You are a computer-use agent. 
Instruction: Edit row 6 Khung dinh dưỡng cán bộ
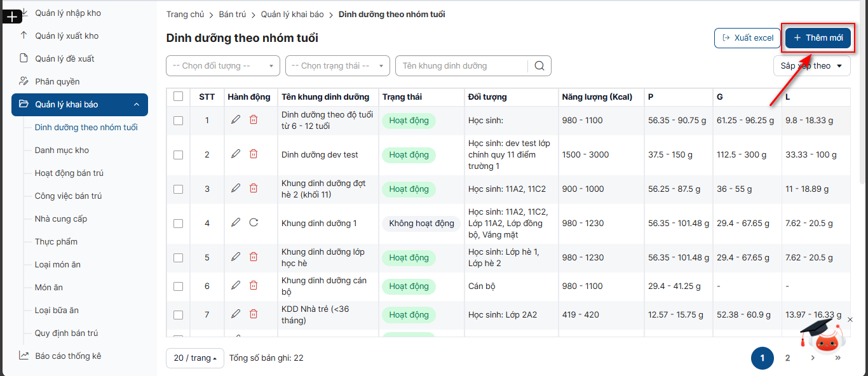[236, 285]
